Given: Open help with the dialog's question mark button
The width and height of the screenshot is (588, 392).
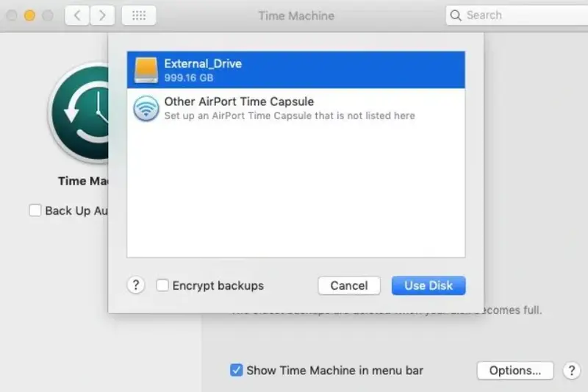Looking at the screenshot, I should pos(136,285).
